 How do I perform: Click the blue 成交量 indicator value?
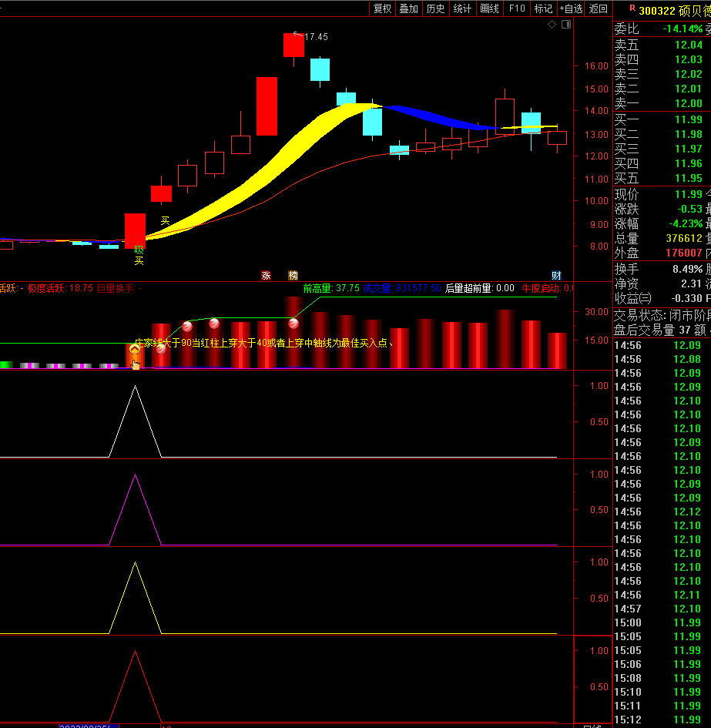(402, 288)
